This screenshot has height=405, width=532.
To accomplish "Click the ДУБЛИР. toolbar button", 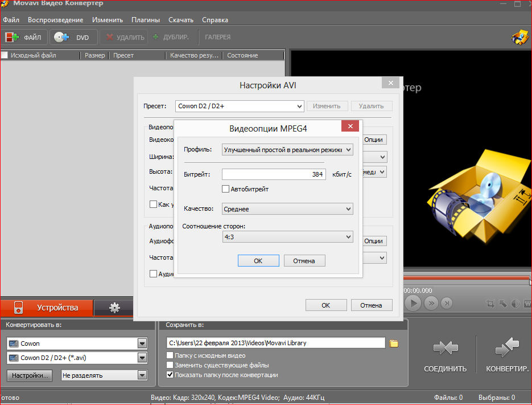I will pyautogui.click(x=171, y=37).
